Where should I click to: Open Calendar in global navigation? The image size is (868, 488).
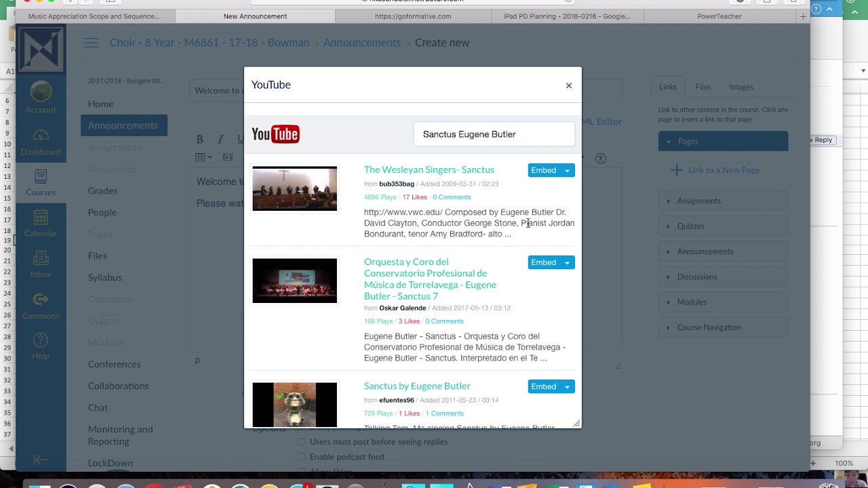[x=41, y=224]
